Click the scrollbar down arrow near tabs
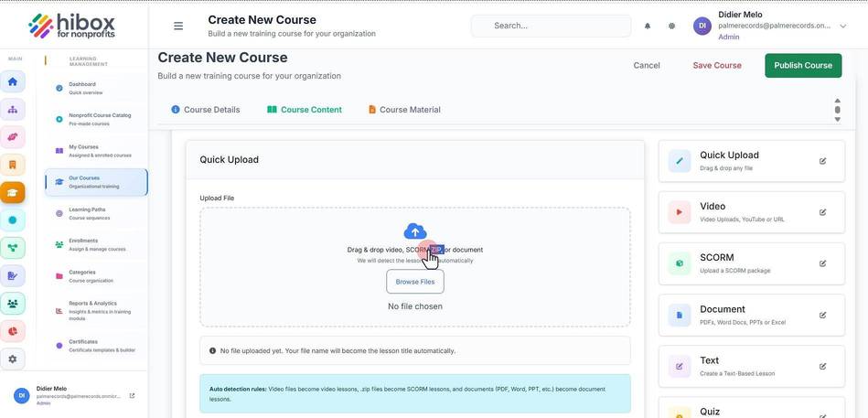Image resolution: width=868 pixels, height=418 pixels. 837,119
